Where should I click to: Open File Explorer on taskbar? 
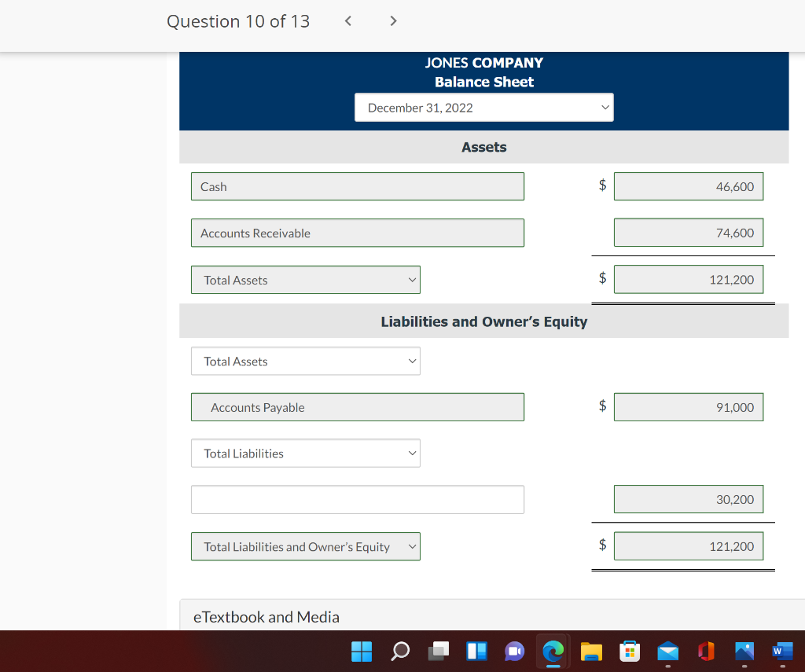[x=591, y=652]
